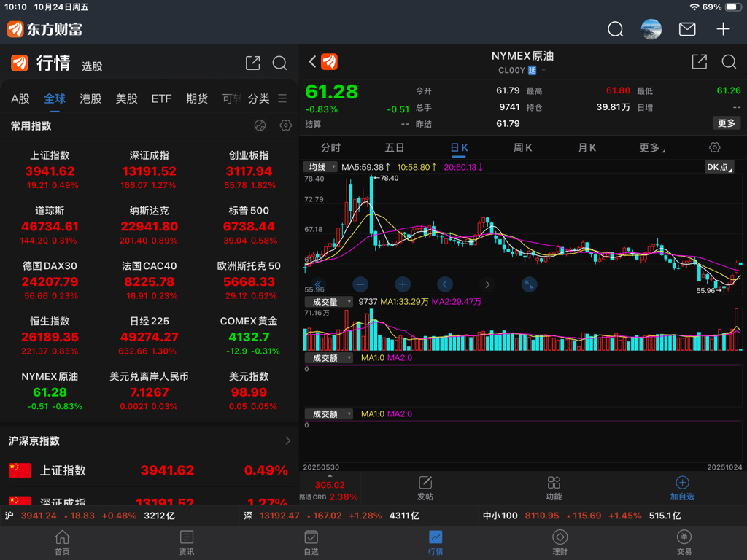The height and width of the screenshot is (560, 747).
Task: Open 美元兑离岸人民币 quote tile
Action: (x=149, y=391)
